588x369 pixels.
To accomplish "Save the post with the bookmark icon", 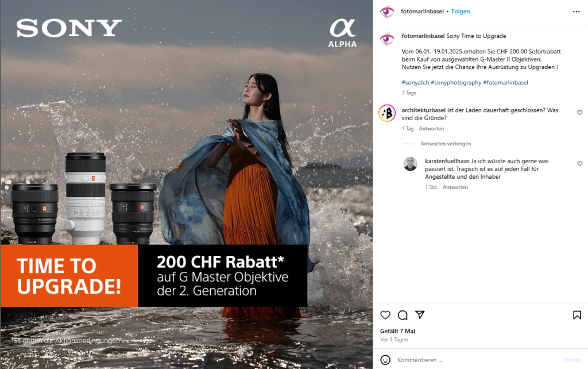I will [x=577, y=315].
